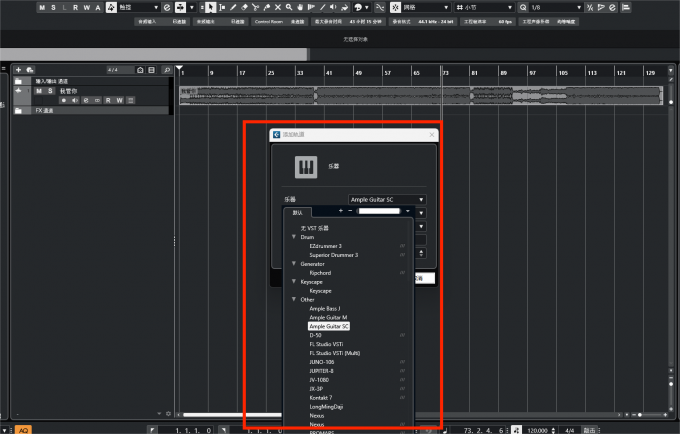The height and width of the screenshot is (434, 680).
Task: Click the plugin search field
Action: [x=379, y=211]
